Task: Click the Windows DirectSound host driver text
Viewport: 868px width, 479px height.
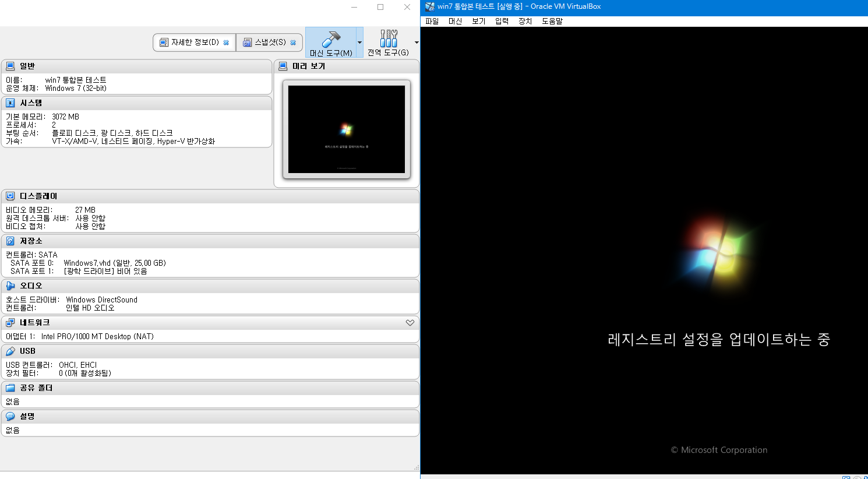Action: 102,300
